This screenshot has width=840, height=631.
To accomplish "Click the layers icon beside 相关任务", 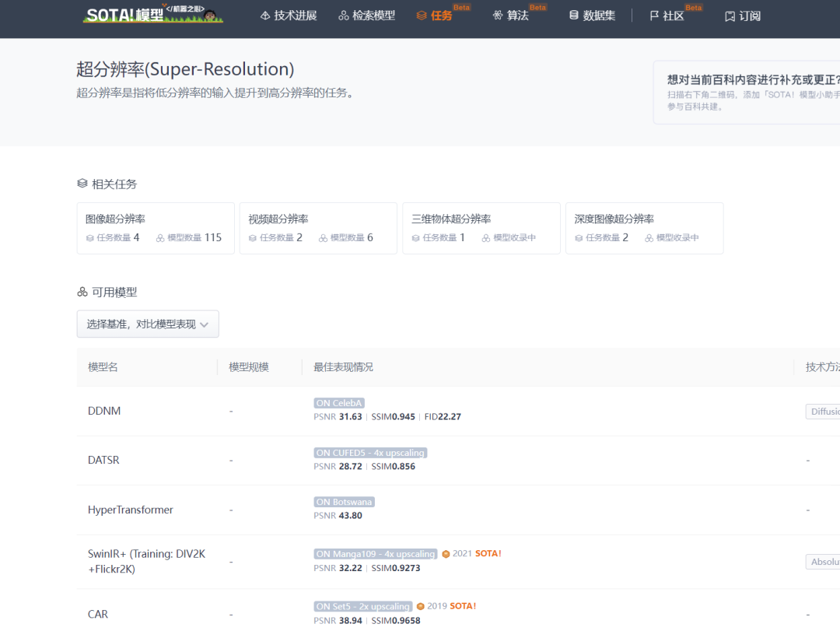I will 82,184.
